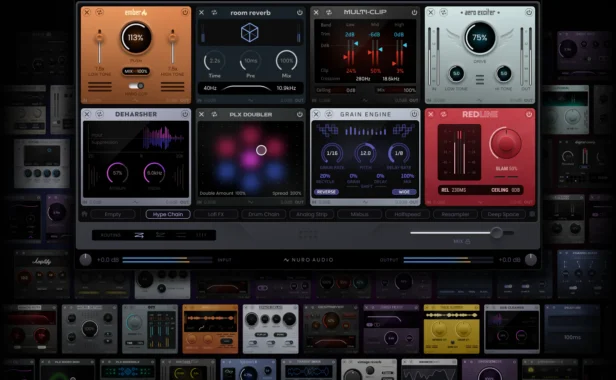Toggle power on the Redline module
Viewport: 616px width, 380px height.
coord(529,114)
